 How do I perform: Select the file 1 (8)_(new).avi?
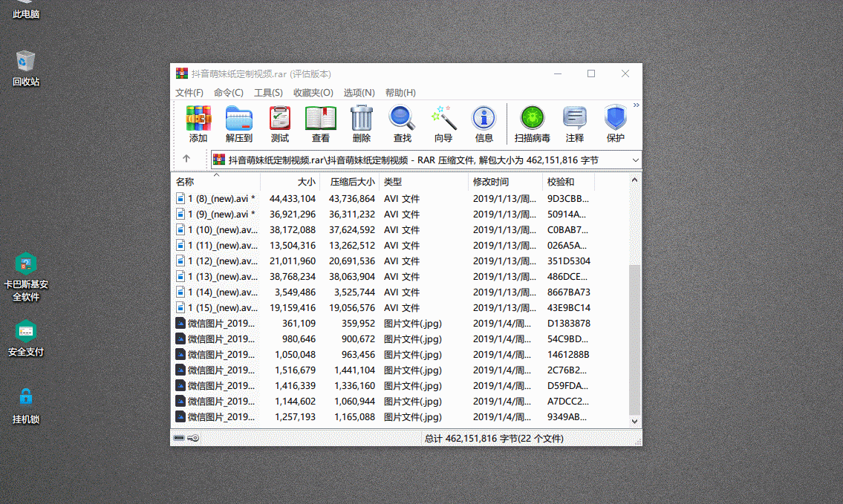(x=215, y=198)
